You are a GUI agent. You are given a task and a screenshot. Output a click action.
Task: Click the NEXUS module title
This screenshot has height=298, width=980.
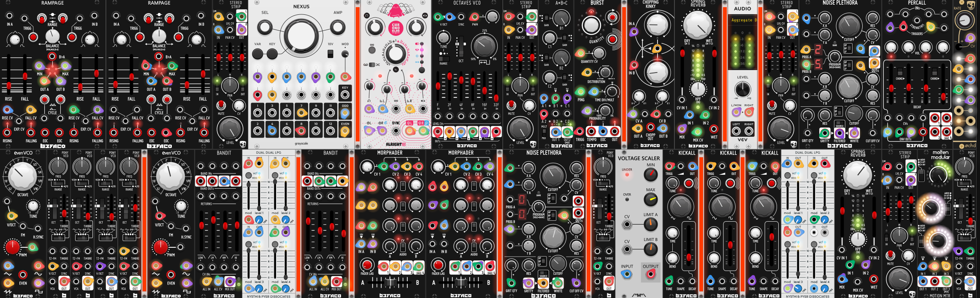coord(301,6)
